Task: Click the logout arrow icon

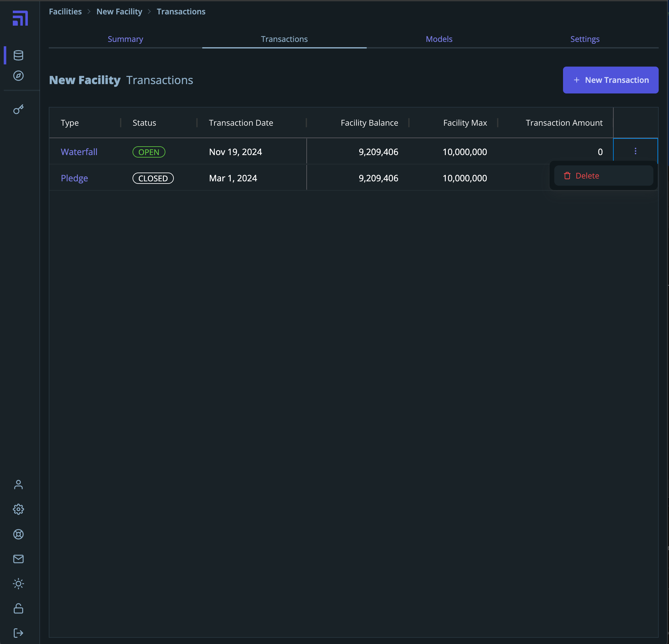Action: (x=18, y=633)
